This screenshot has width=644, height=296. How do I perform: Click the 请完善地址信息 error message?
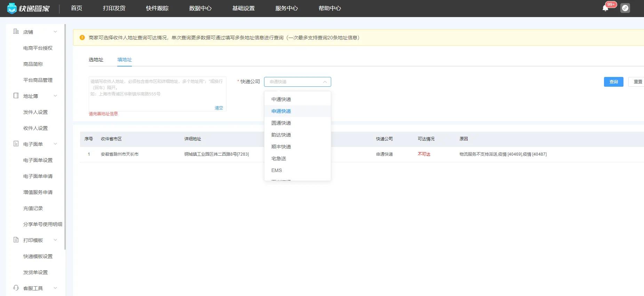[103, 114]
